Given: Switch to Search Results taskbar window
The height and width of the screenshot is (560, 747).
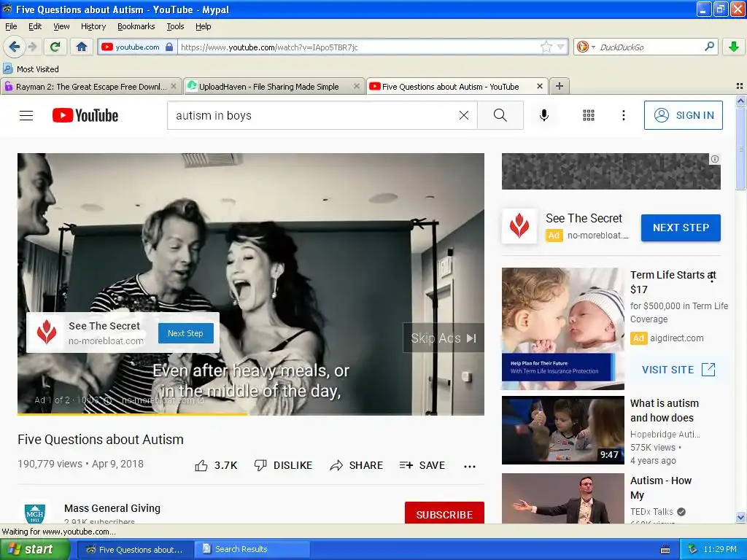Looking at the screenshot, I should [x=251, y=549].
